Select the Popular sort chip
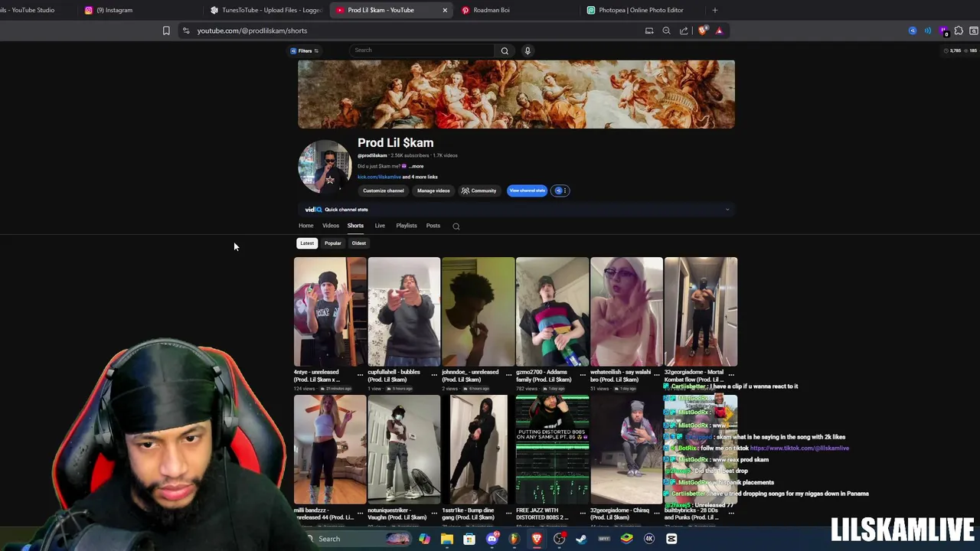980x551 pixels. (333, 243)
